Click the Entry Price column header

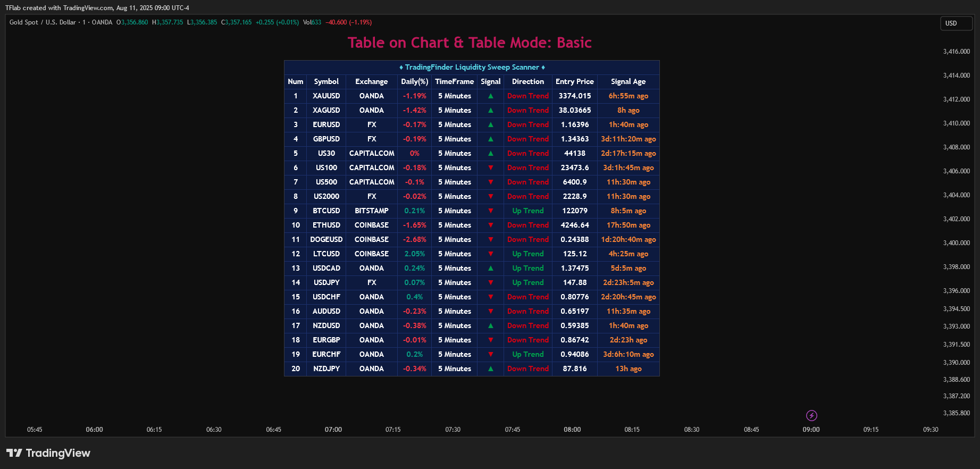[x=575, y=82]
